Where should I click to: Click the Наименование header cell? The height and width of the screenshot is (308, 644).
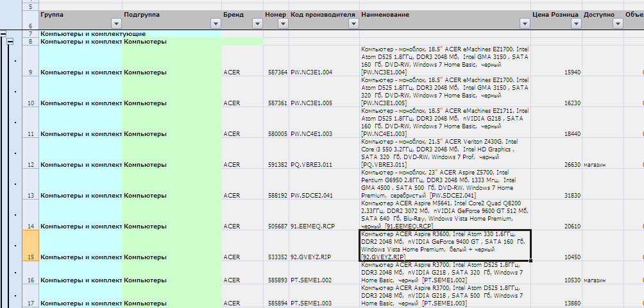pyautogui.click(x=445, y=20)
